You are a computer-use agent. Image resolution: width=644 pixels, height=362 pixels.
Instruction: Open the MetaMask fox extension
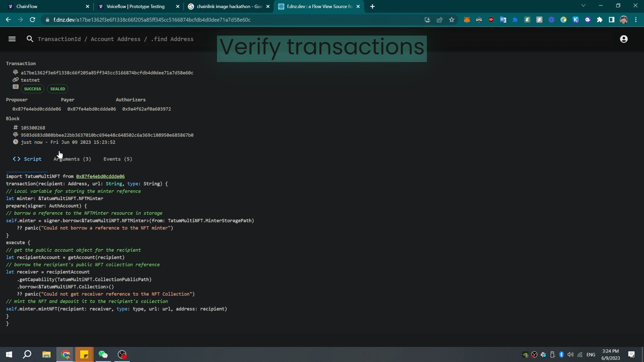click(467, 20)
